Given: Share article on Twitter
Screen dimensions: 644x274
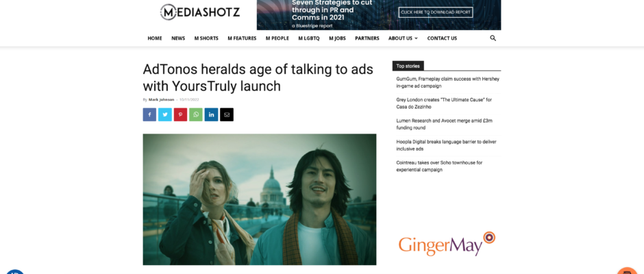Looking at the screenshot, I should [x=164, y=114].
